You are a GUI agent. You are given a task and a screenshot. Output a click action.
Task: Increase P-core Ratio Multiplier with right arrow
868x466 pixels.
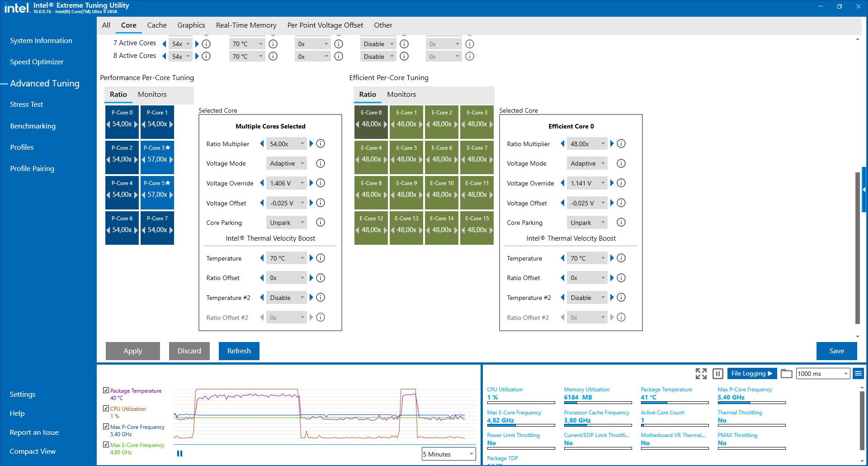311,144
